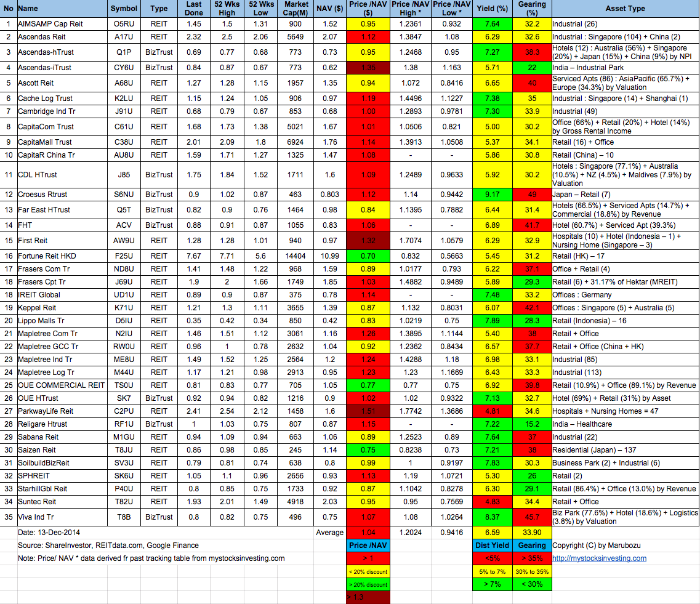700x604 pixels.
Task: Select the 'Fortune Reit HKD' cell
Action: 62,256
